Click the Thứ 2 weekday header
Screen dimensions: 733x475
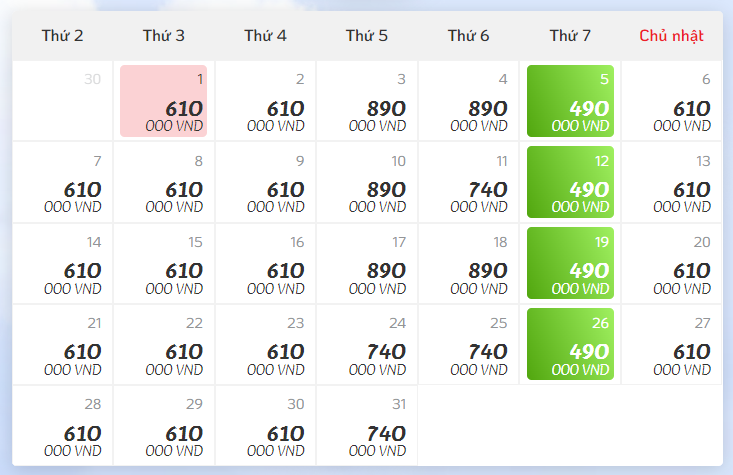[62, 36]
